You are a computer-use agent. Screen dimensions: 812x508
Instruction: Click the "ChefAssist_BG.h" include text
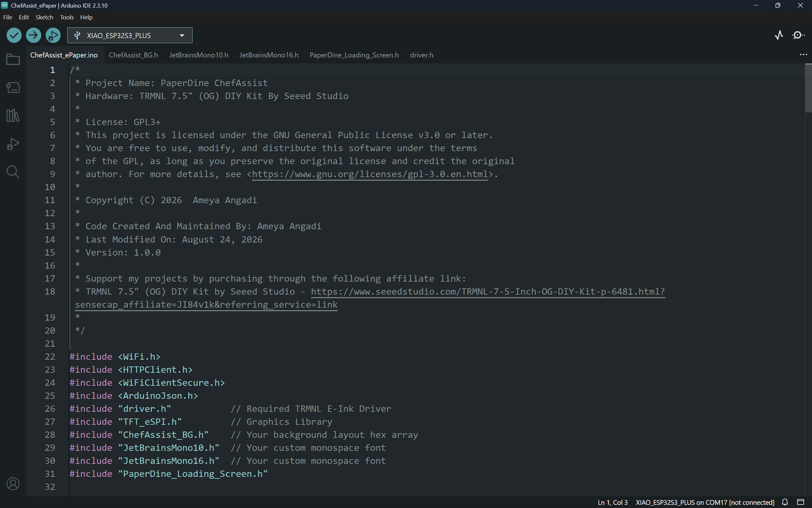163,435
